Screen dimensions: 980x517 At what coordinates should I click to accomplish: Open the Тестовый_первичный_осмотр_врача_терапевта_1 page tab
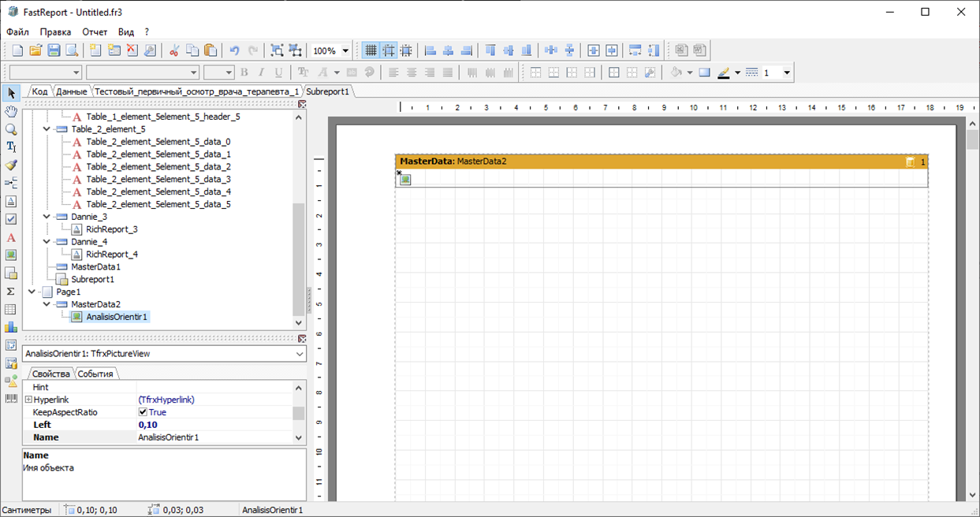tap(196, 91)
